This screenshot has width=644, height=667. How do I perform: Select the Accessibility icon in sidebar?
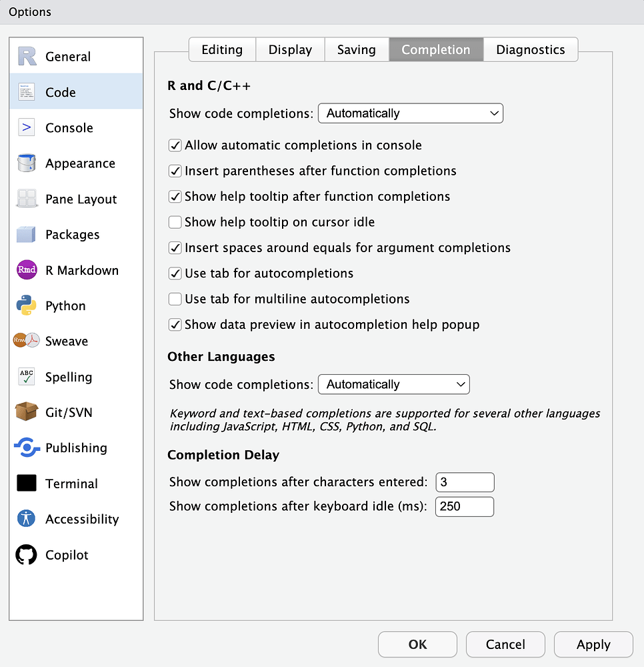27,518
